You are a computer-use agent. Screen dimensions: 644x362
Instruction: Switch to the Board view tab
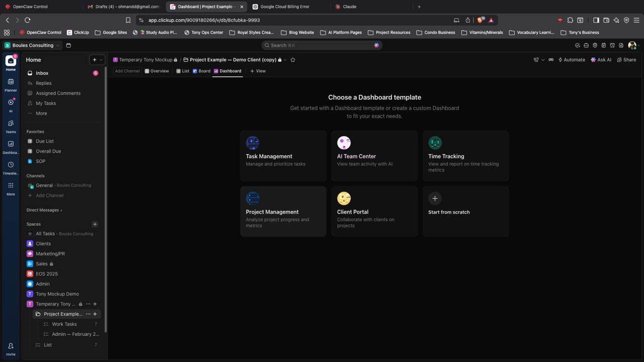(201, 71)
